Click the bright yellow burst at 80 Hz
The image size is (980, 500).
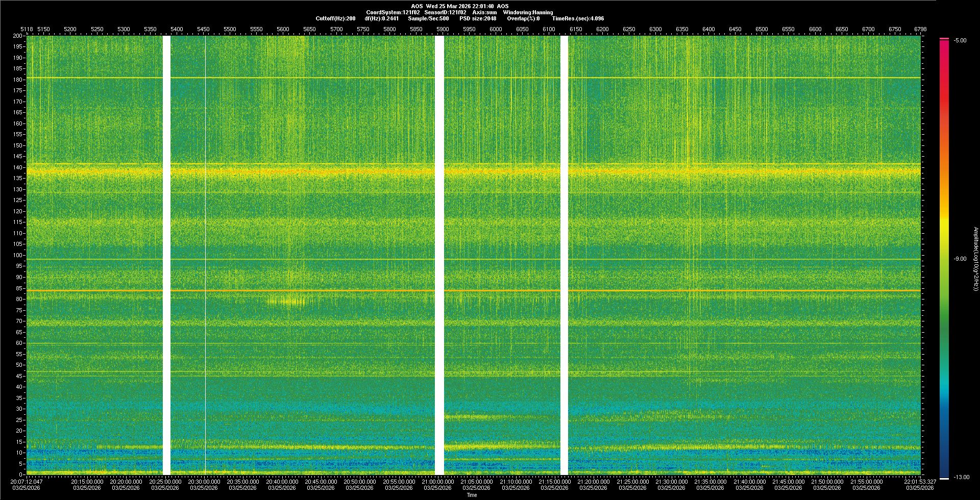[x=287, y=301]
